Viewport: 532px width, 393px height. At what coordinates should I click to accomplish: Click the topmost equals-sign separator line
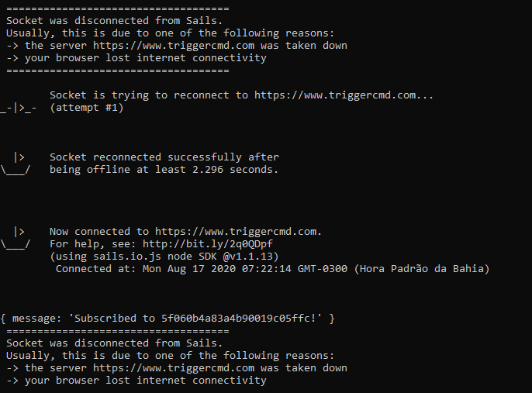118,9
